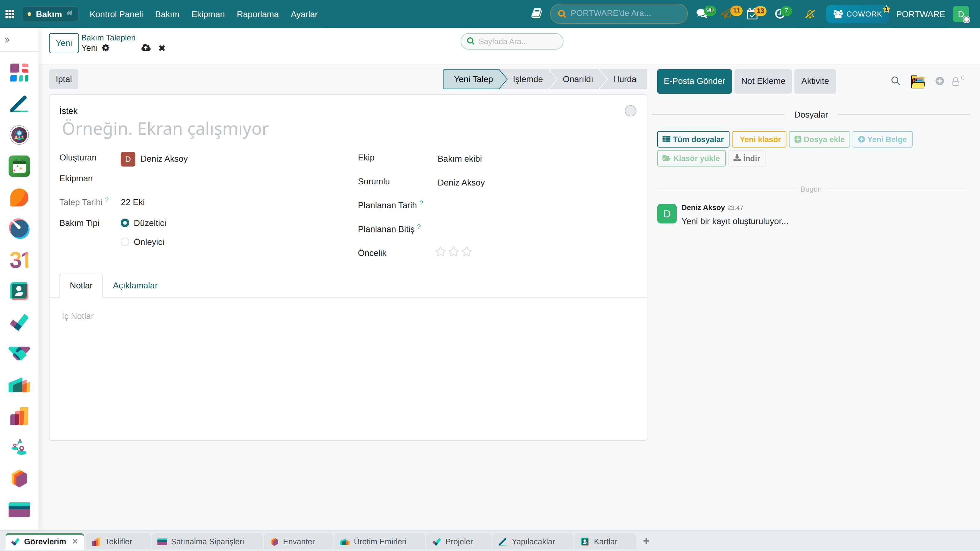Screen dimensions: 980x551
Task: Set priority to third star
Action: 467,252
